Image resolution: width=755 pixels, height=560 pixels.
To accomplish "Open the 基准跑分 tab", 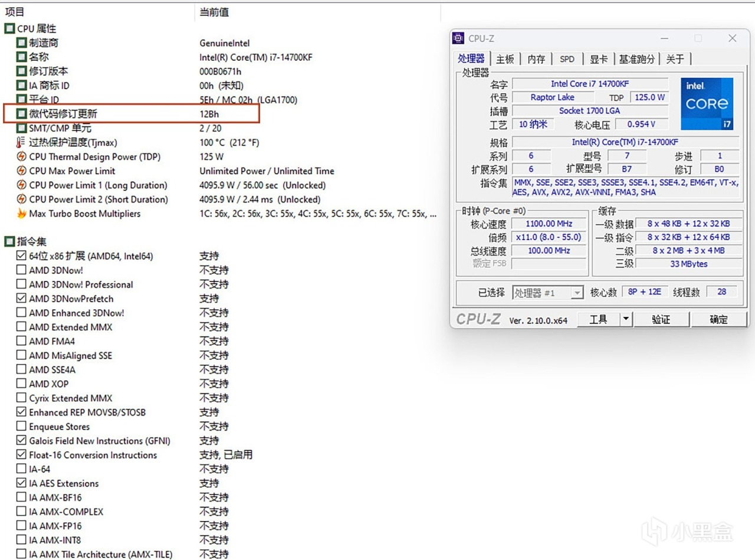I will [x=636, y=59].
